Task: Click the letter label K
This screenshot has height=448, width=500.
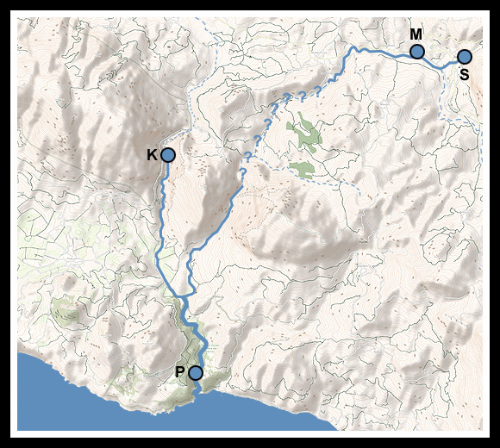Action: coord(152,155)
